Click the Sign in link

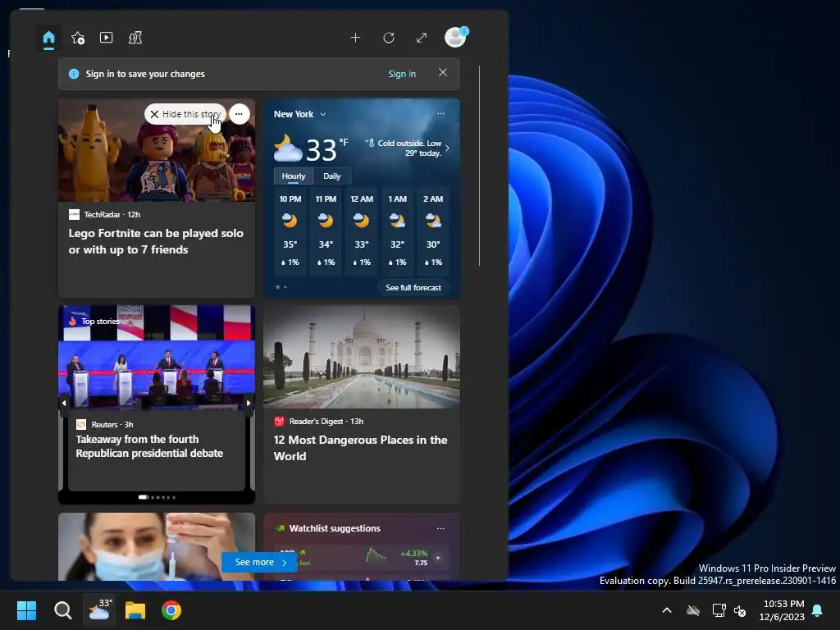click(402, 74)
